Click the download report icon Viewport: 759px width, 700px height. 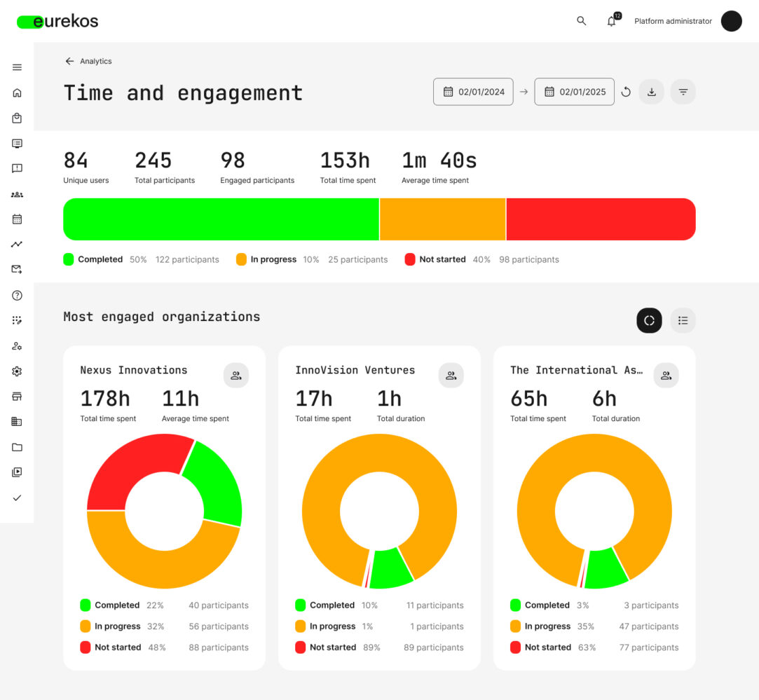[651, 92]
